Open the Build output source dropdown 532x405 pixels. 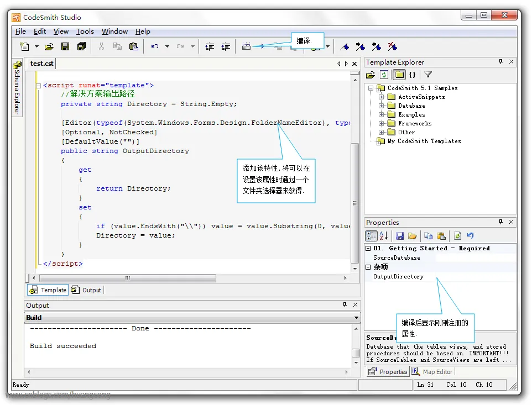tap(357, 318)
